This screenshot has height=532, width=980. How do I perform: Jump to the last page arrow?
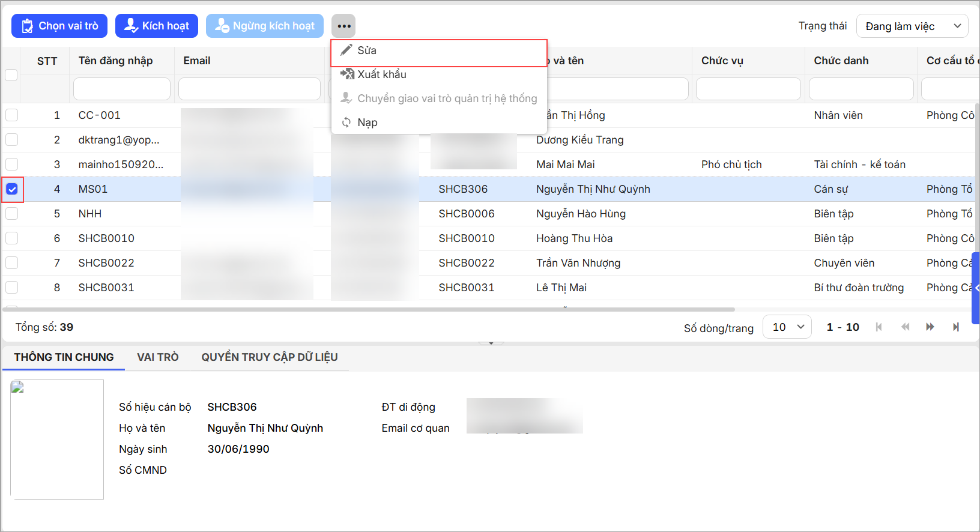click(955, 327)
